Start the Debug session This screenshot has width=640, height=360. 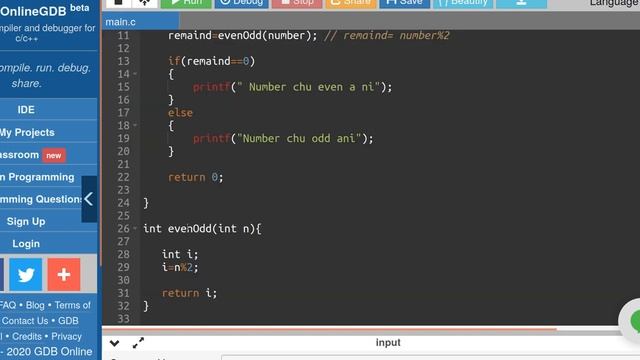pyautogui.click(x=242, y=3)
